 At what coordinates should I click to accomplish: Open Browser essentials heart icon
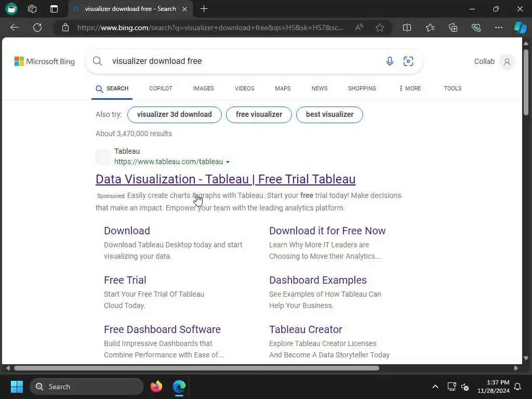476,28
